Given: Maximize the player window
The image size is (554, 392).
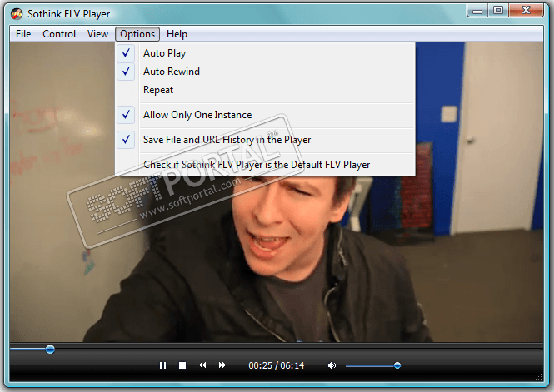Looking at the screenshot, I should pyautogui.click(x=498, y=11).
